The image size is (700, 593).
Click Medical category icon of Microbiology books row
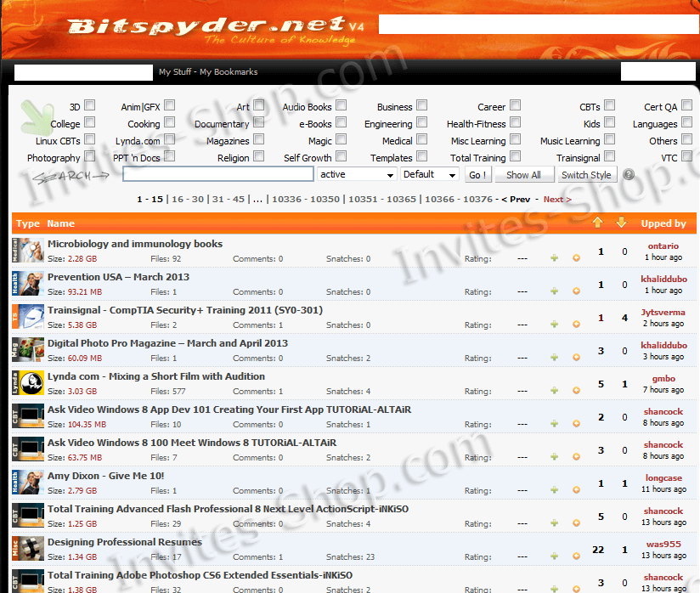pyautogui.click(x=28, y=250)
